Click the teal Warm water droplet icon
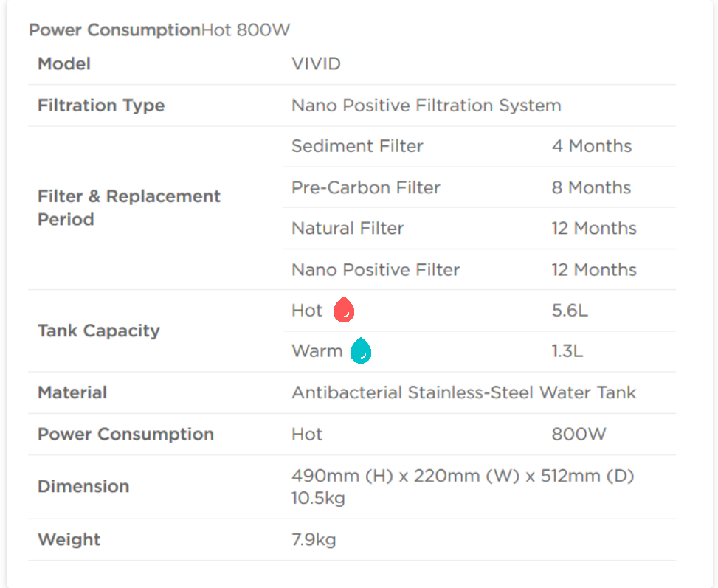Image resolution: width=718 pixels, height=588 pixels. point(361,350)
